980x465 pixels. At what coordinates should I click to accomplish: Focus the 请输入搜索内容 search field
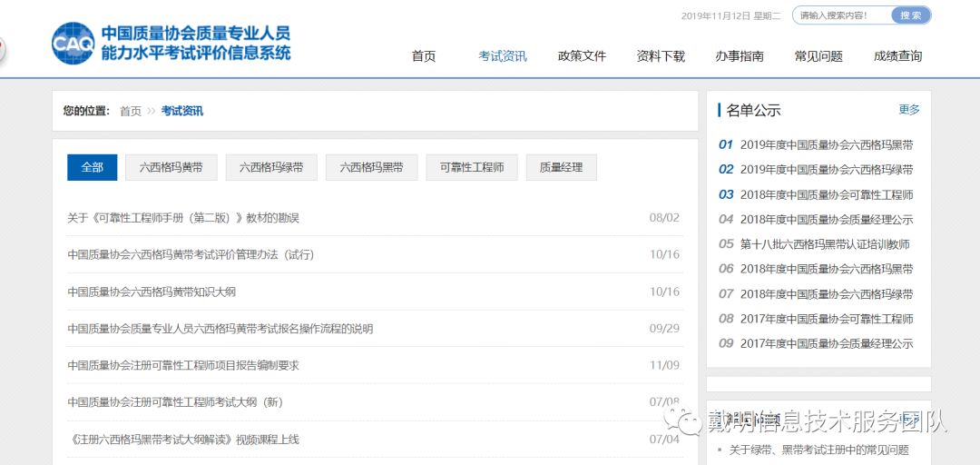click(842, 15)
